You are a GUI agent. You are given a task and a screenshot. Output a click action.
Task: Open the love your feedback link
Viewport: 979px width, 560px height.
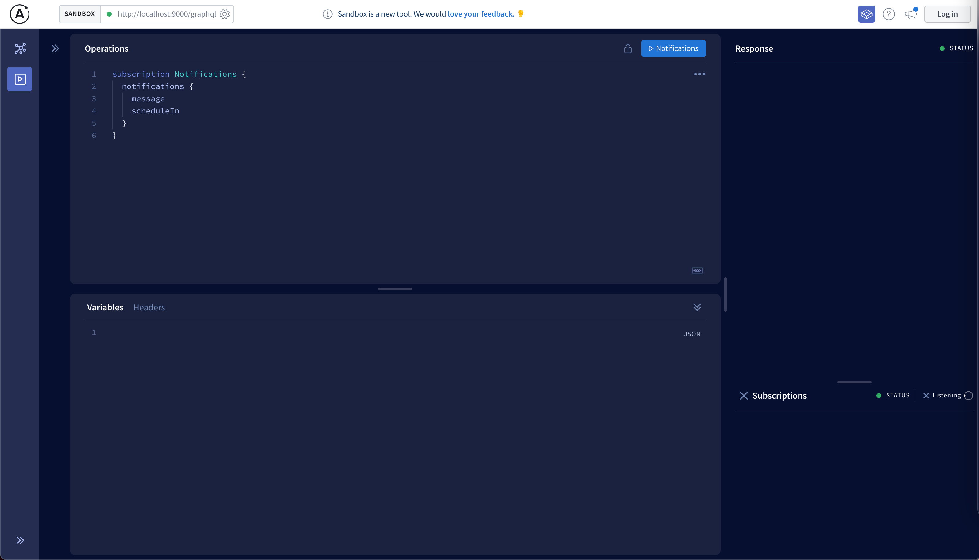pyautogui.click(x=481, y=14)
